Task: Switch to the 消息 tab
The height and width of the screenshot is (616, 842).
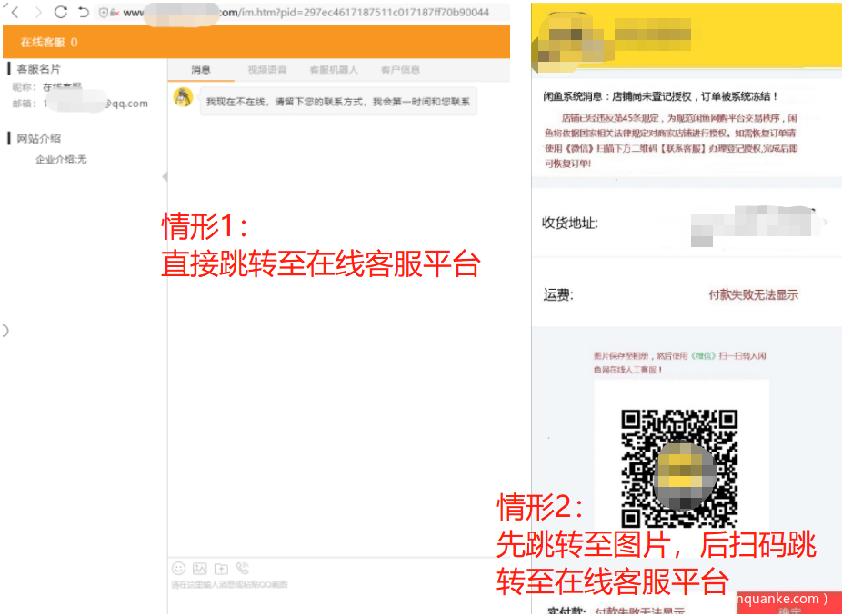Action: click(201, 70)
